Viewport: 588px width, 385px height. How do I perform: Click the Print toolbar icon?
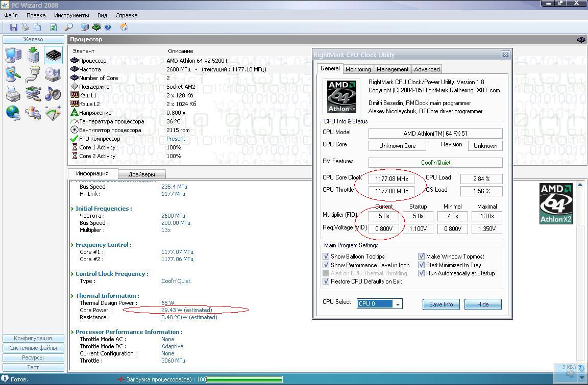[x=25, y=27]
